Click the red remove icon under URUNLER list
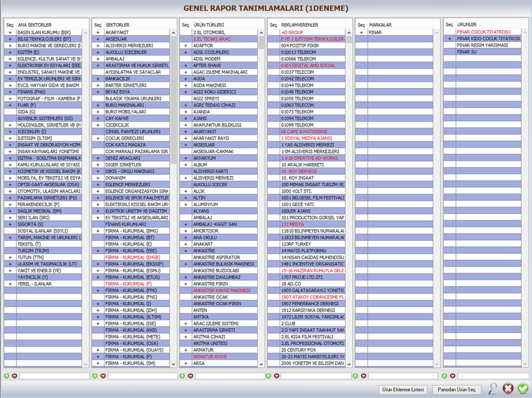Image resolution: width=532 pixels, height=398 pixels. (452, 376)
